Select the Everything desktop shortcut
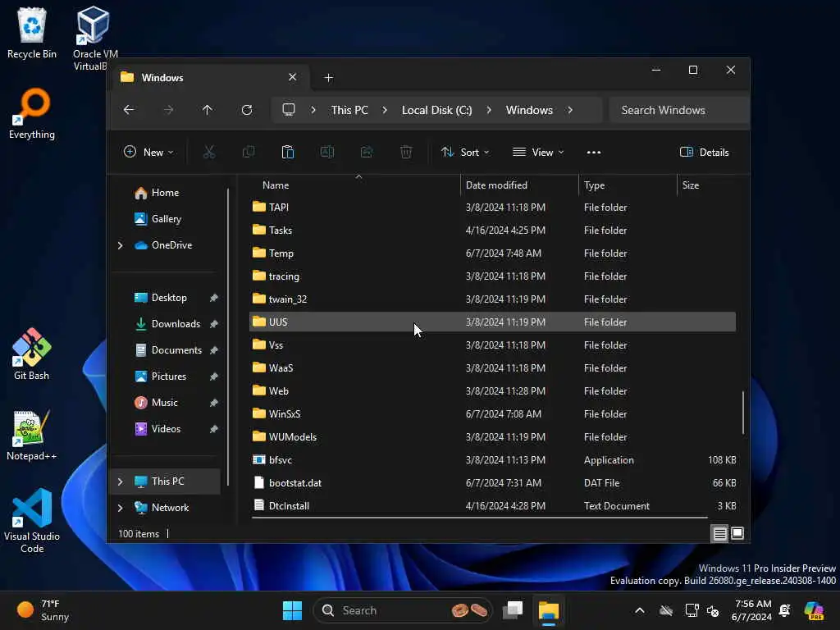 click(x=32, y=113)
